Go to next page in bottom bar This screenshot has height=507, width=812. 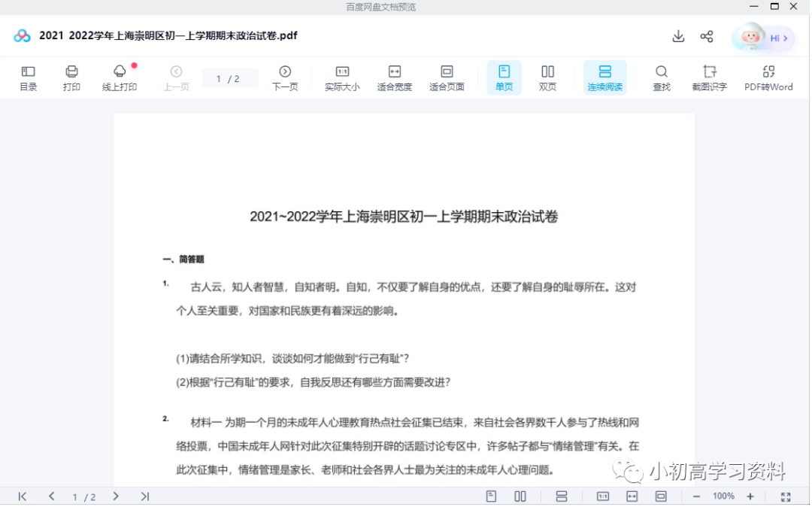116,496
